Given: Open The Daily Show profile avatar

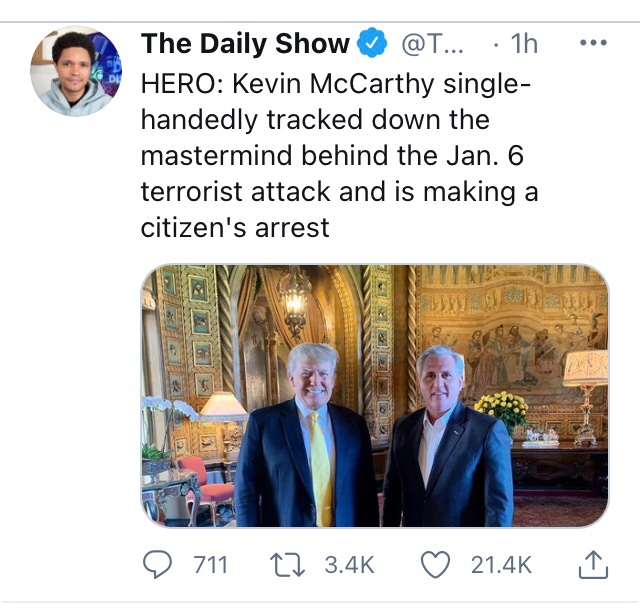Looking at the screenshot, I should point(76,71).
